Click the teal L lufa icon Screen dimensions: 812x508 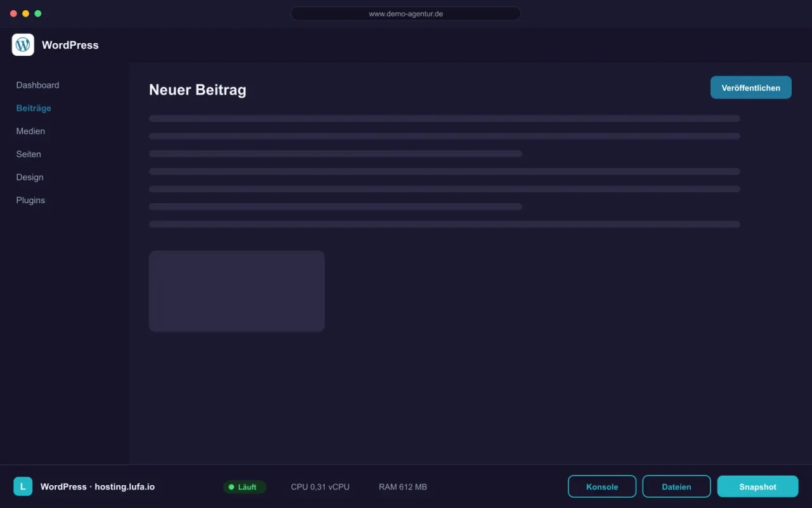(23, 486)
